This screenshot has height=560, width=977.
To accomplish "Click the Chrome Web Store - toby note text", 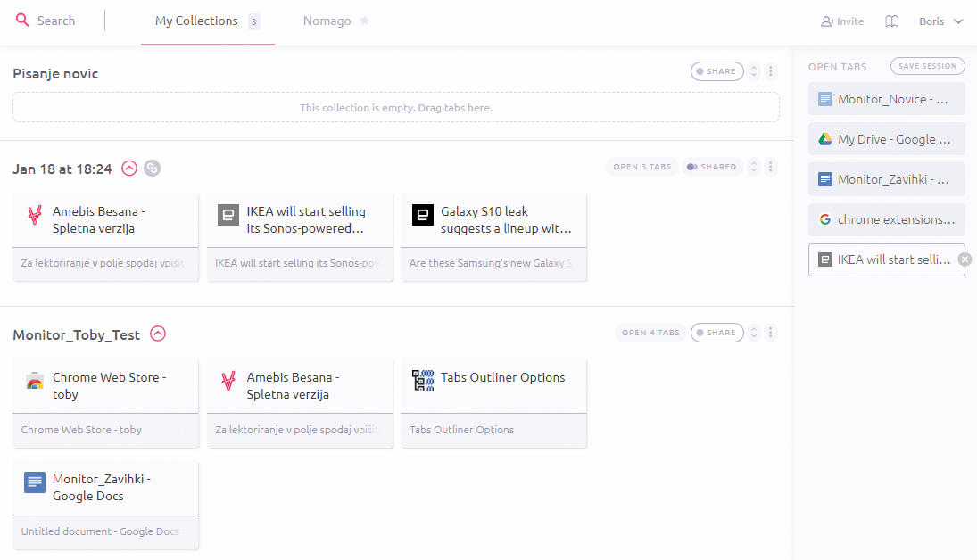I will pos(81,430).
